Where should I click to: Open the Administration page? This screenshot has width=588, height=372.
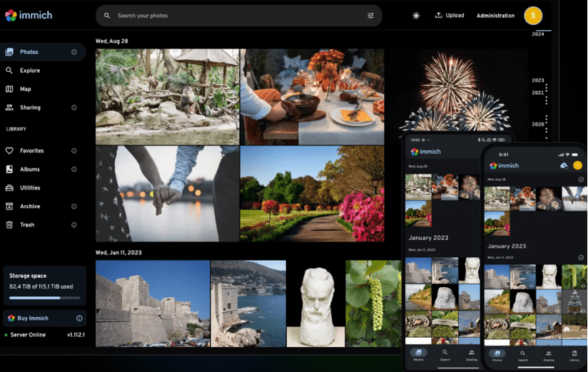point(495,16)
